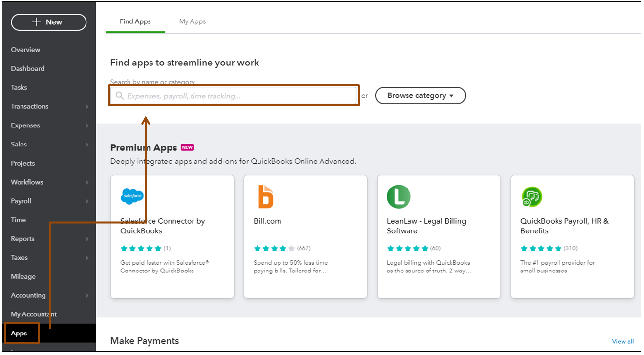Expand the Accounting sidebar submenu
This screenshot has width=644, height=355.
click(86, 295)
